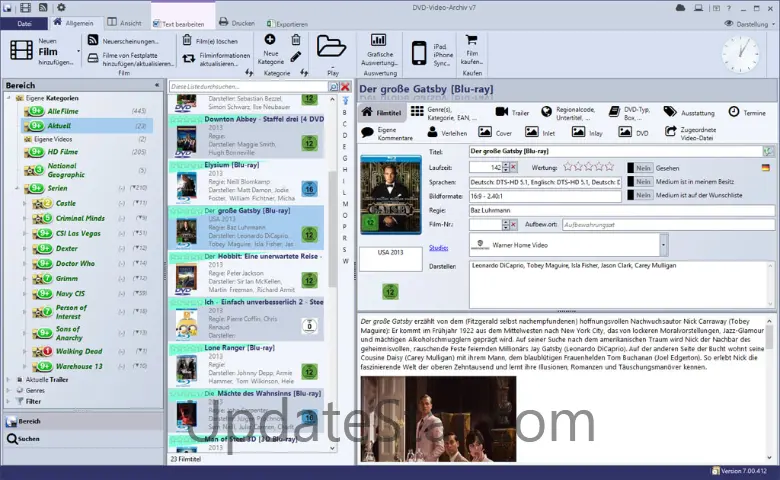Clear Laufzeit value with red X
The height and width of the screenshot is (480, 780).
coord(513,168)
